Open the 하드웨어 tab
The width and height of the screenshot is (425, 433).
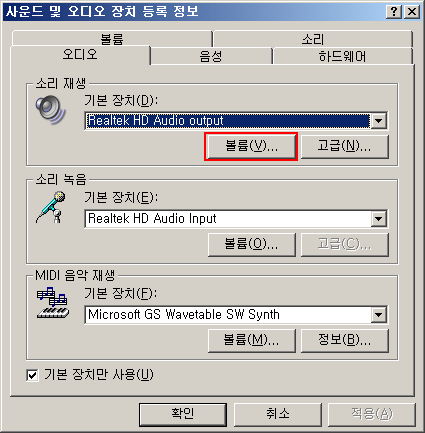point(343,56)
